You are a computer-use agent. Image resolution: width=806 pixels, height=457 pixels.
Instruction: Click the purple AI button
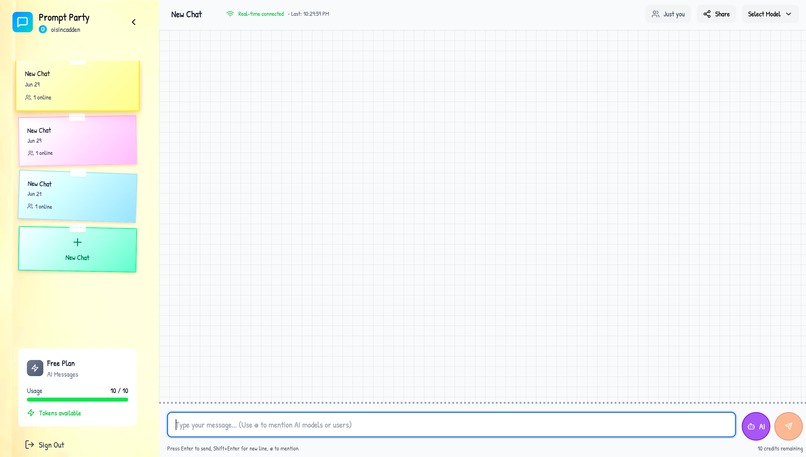click(756, 426)
